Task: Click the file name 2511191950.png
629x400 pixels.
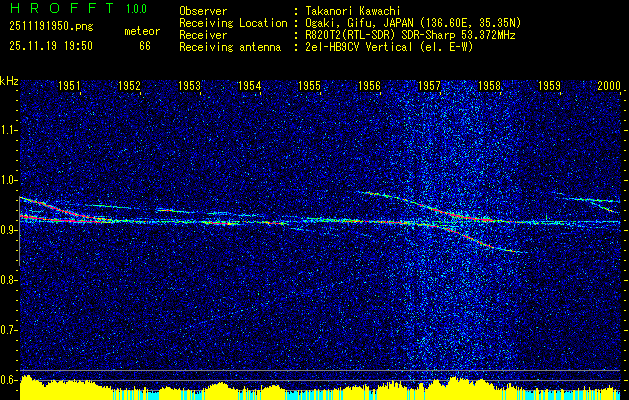Action: (51, 27)
